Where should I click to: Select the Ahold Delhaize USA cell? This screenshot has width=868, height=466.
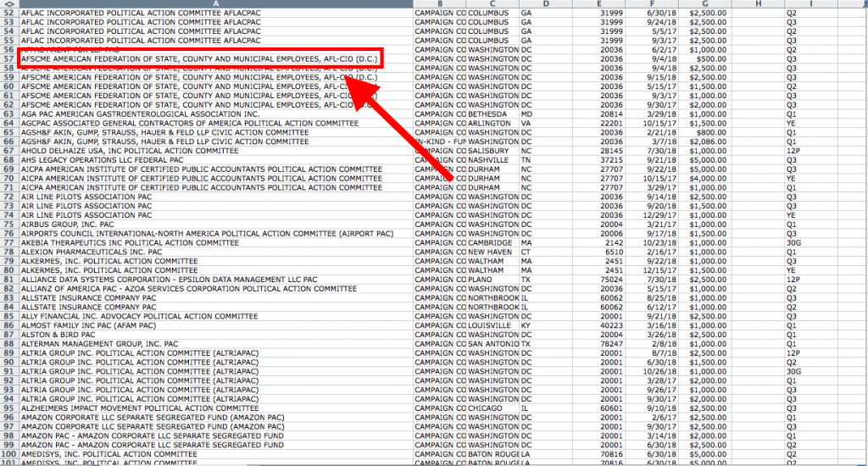pyautogui.click(x=216, y=151)
